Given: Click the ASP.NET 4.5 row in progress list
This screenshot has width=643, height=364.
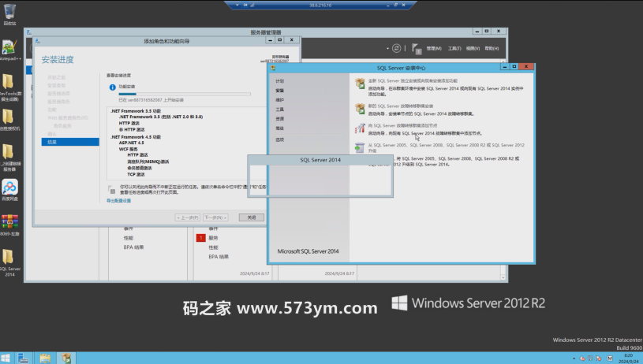Looking at the screenshot, I should click(x=131, y=143).
